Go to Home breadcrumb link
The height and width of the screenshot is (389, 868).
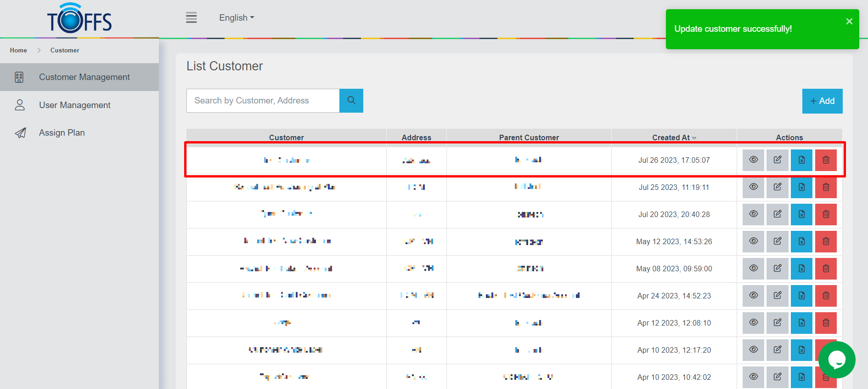click(x=18, y=51)
